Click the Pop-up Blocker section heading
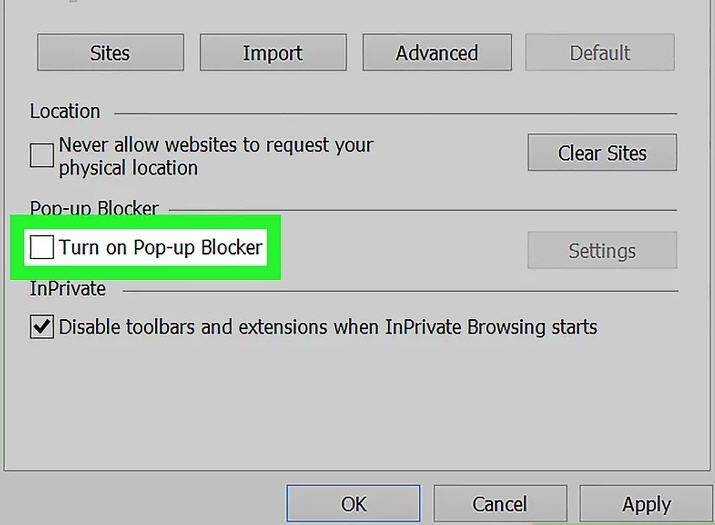The height and width of the screenshot is (525, 715). pos(94,209)
